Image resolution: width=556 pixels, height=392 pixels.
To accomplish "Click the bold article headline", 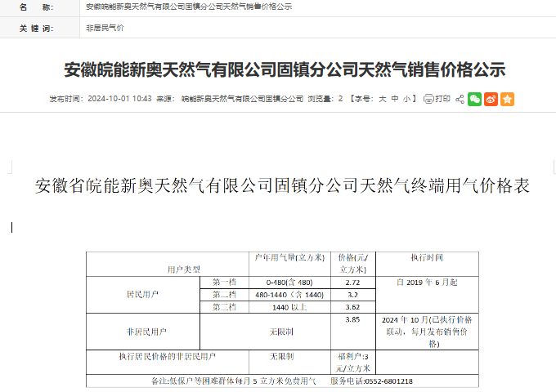I will 285,69.
